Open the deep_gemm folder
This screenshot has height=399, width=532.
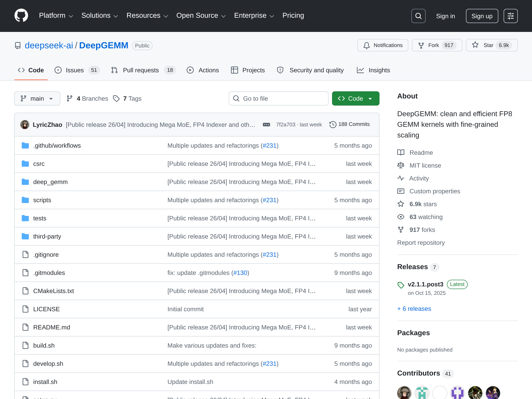[x=50, y=182]
